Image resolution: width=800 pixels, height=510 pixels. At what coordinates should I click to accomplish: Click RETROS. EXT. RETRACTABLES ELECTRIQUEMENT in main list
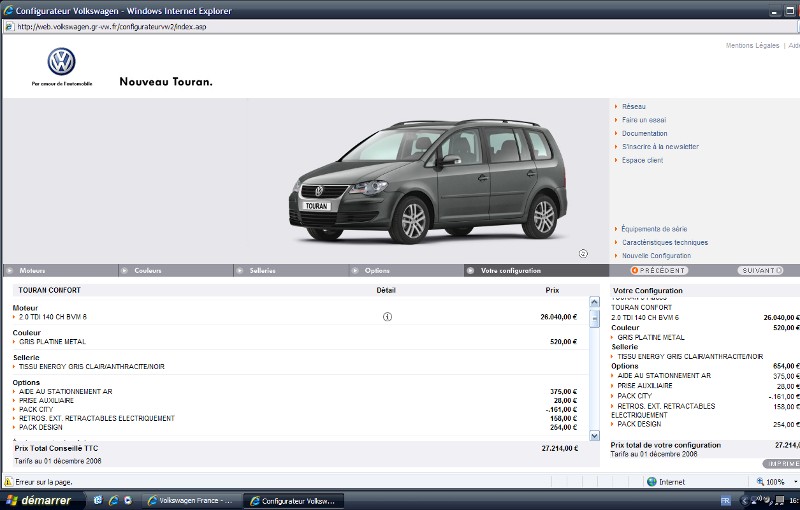click(96, 418)
